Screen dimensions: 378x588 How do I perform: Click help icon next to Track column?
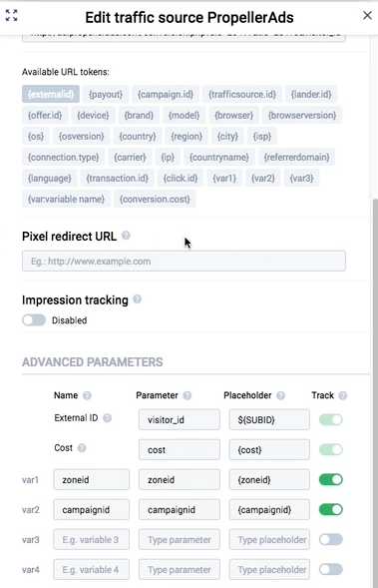click(343, 395)
